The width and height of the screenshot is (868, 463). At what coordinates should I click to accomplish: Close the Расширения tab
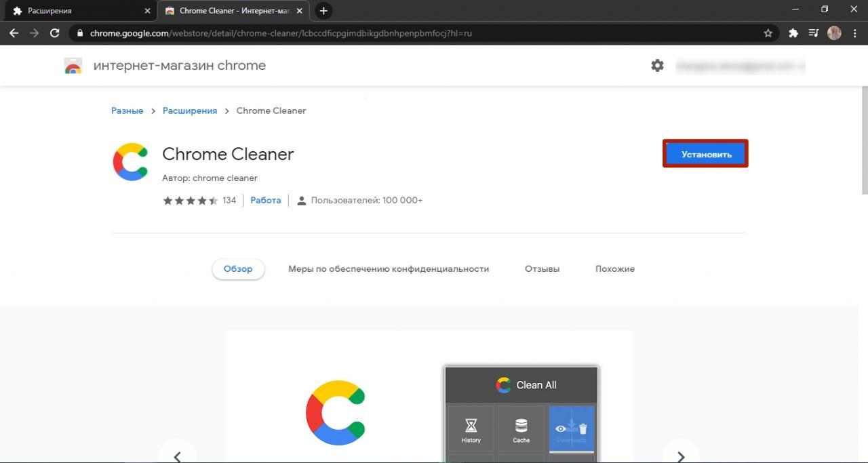click(148, 11)
